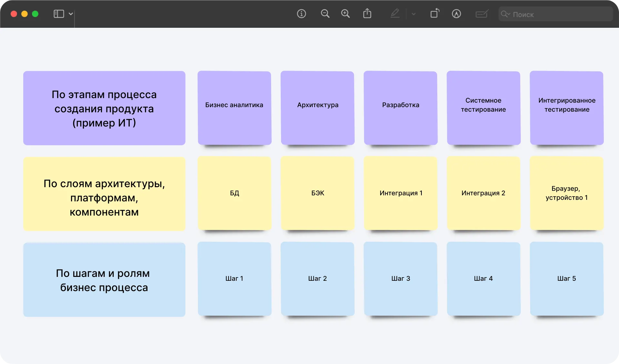Zoom out with the magnifier minus icon

coord(325,14)
